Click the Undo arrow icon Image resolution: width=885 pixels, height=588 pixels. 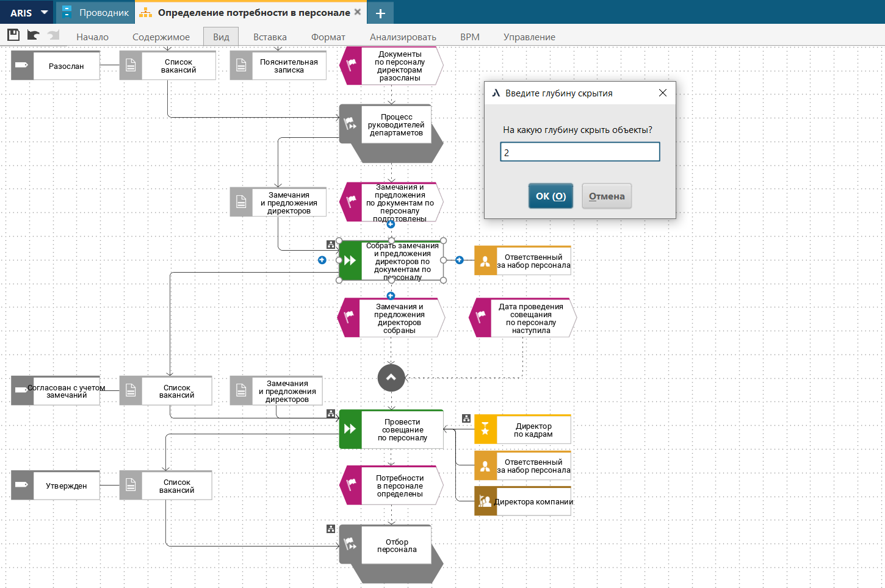click(33, 35)
